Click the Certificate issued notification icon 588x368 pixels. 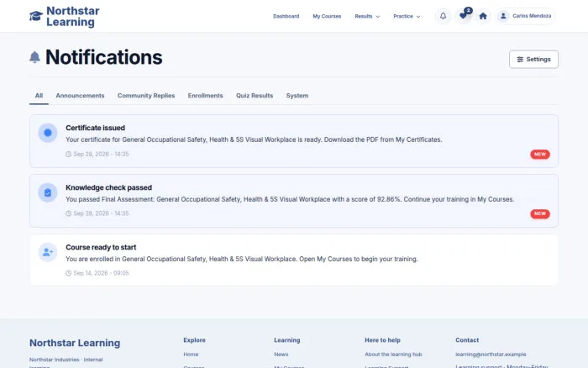click(x=48, y=133)
